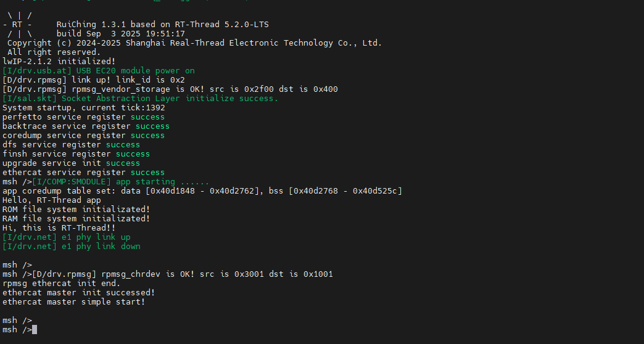Click the build date line in the banner

120,34
